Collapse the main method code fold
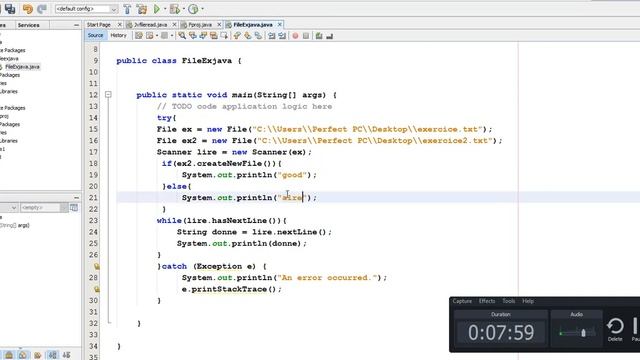This screenshot has height=360, width=640. [108, 95]
